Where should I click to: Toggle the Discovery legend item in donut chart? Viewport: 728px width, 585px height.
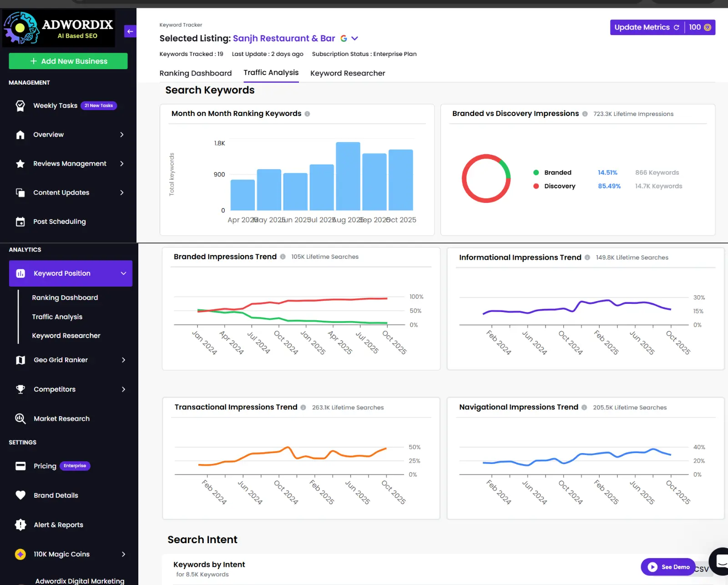[559, 187]
